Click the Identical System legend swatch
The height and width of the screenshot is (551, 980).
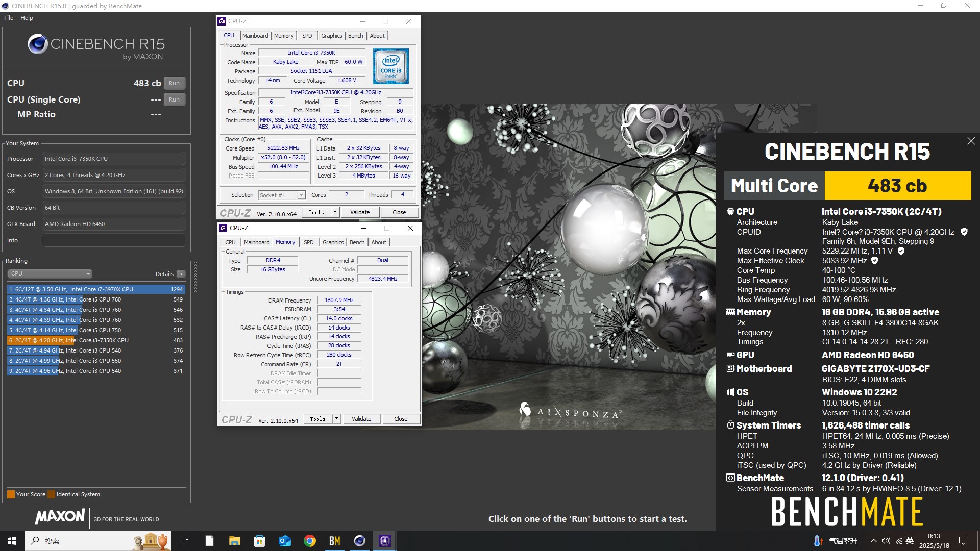51,494
